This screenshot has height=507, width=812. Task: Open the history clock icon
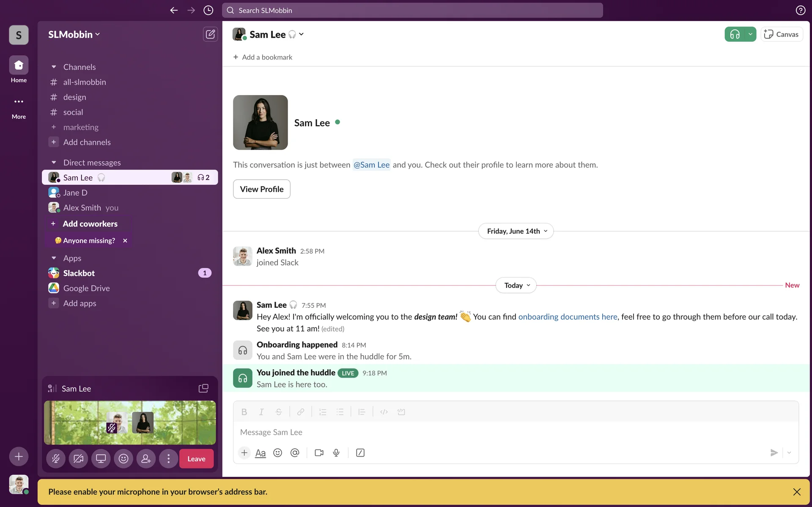pos(208,10)
